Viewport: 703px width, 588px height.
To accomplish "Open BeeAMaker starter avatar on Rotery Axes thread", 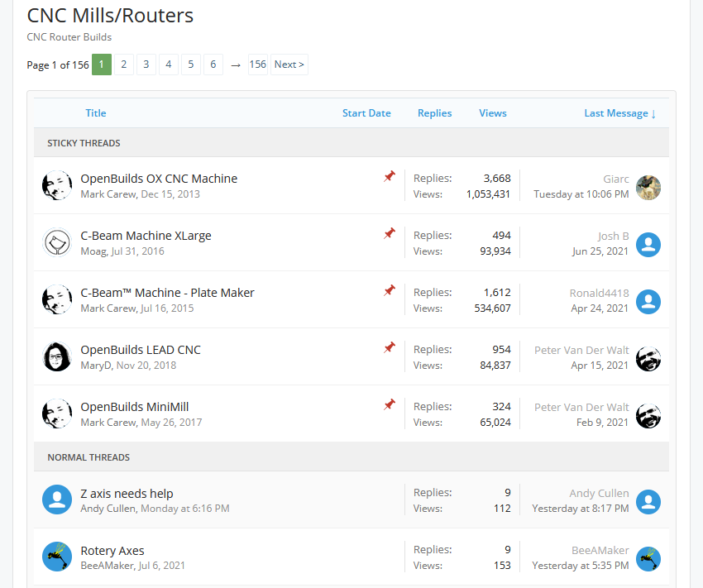I will pyautogui.click(x=57, y=557).
